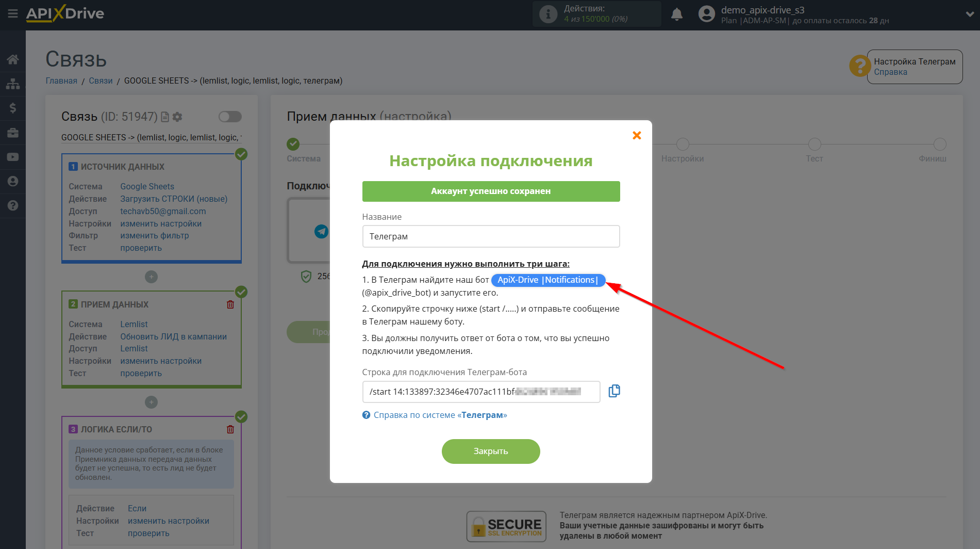
Task: Close the connection setup dialog
Action: pos(637,135)
